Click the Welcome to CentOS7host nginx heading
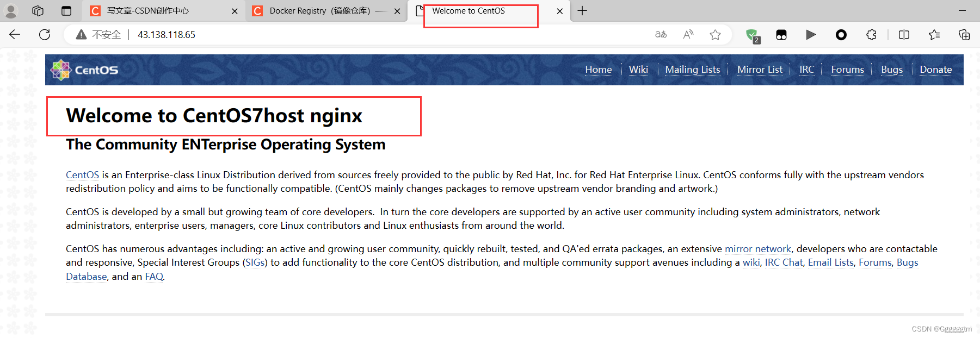Viewport: 980px width, 338px height. click(214, 116)
